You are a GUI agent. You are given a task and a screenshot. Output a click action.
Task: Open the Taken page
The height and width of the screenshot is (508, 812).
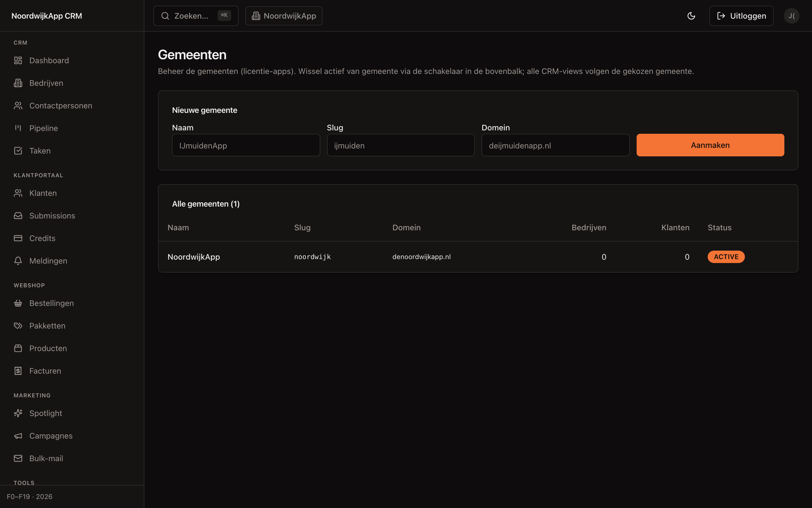[72, 151]
